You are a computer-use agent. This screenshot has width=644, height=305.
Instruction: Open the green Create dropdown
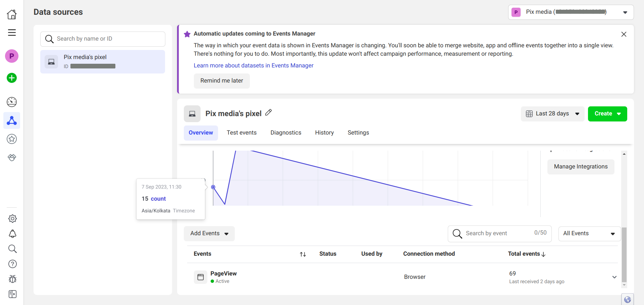click(x=607, y=114)
